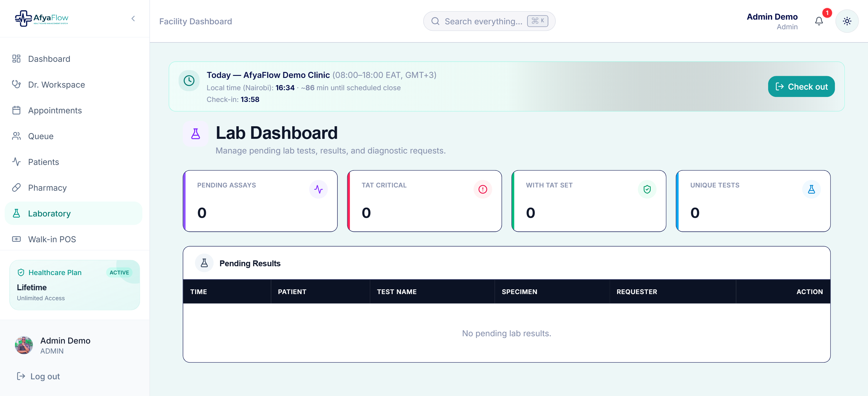Click the Check-in time 13:58

tap(250, 99)
